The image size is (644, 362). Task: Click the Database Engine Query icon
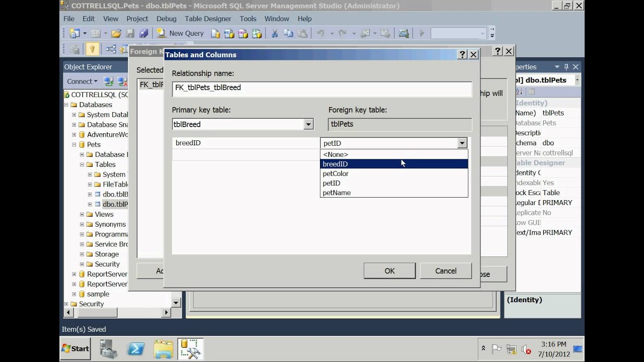[215, 33]
